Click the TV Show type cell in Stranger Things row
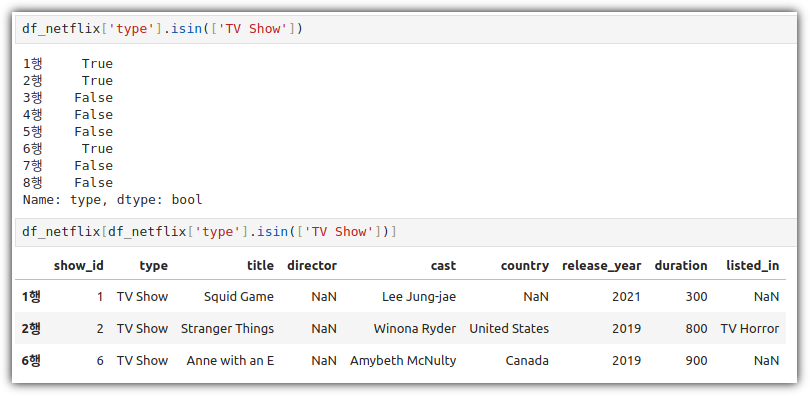 click(x=142, y=329)
